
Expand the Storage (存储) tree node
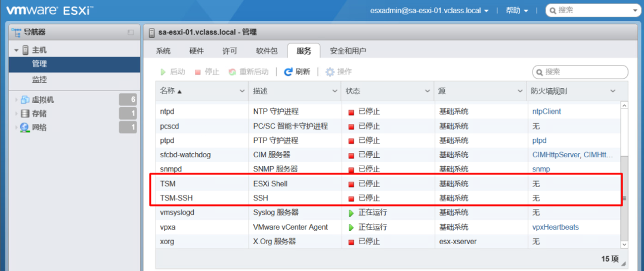tap(17, 114)
